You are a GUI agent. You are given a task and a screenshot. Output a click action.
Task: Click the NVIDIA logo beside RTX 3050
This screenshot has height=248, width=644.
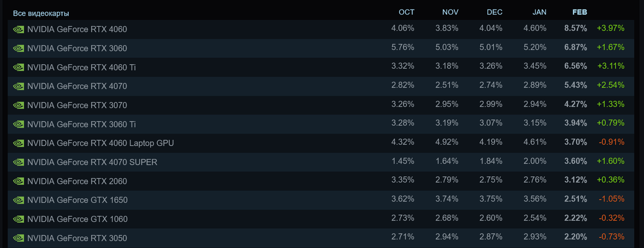(x=19, y=238)
